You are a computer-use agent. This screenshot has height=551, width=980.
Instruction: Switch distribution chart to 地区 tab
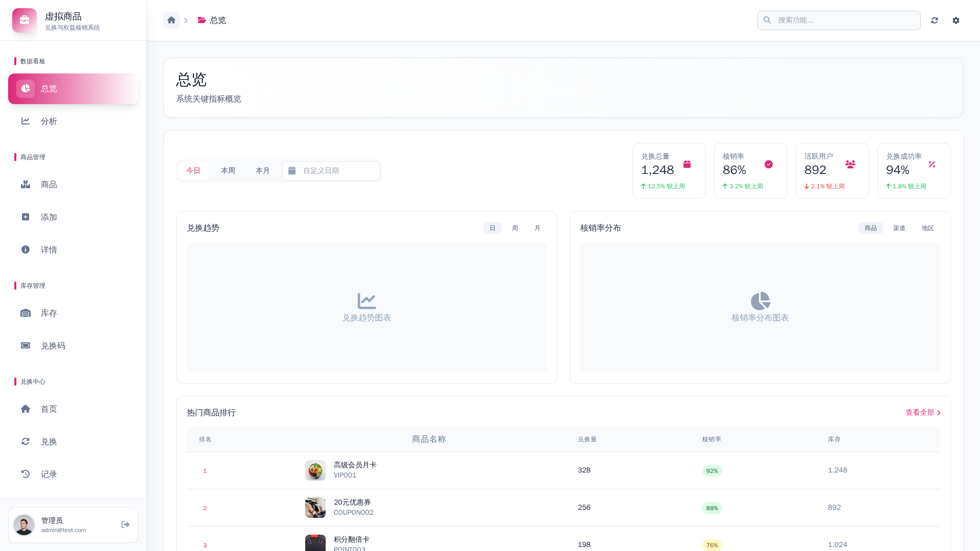(927, 228)
